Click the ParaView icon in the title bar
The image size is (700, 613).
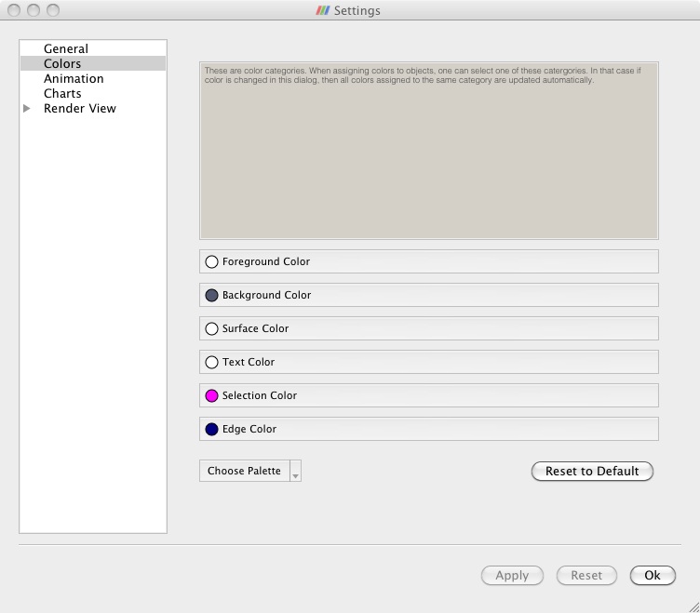click(x=323, y=10)
